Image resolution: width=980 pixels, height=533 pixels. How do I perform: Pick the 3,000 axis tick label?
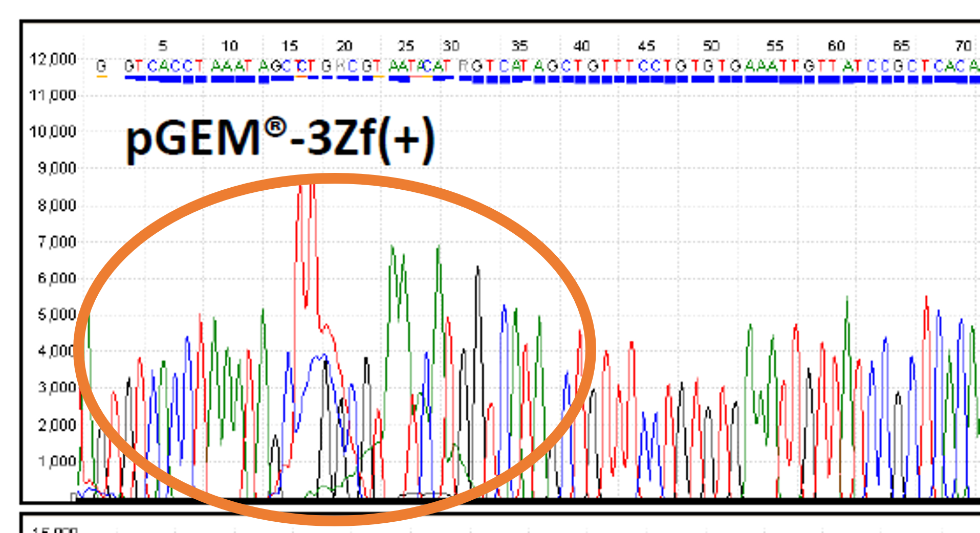pyautogui.click(x=57, y=388)
